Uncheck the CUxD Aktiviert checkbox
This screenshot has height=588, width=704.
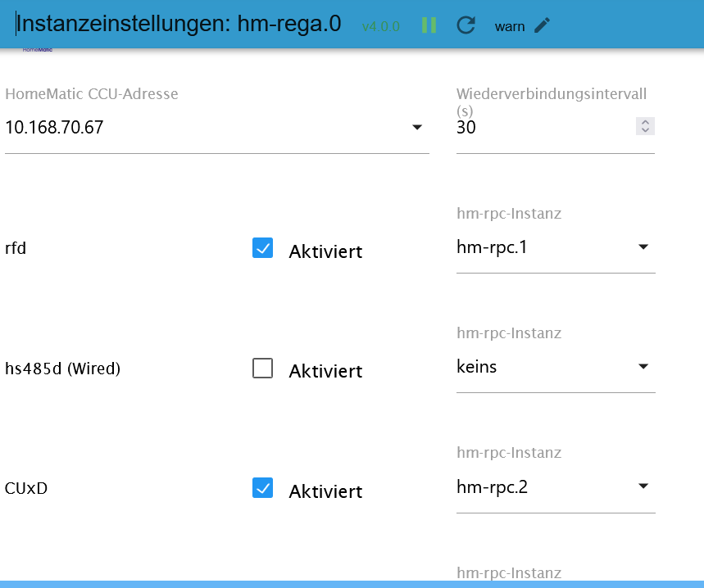(262, 488)
